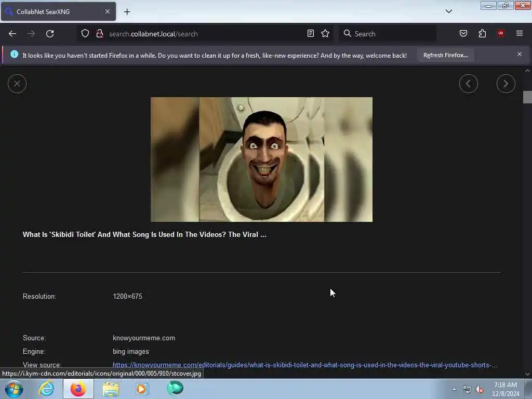The image size is (532, 399).
Task: Open the Extensions puzzle icon
Action: click(482, 33)
